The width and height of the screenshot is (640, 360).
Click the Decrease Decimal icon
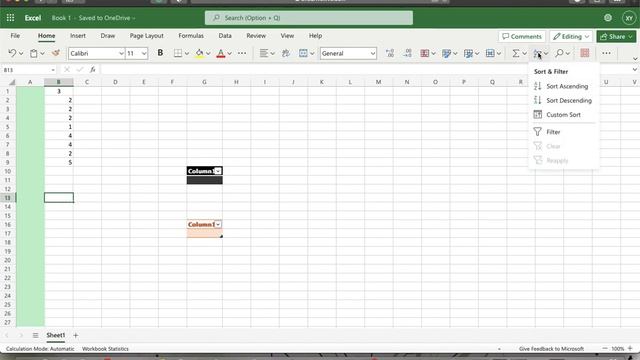point(407,53)
